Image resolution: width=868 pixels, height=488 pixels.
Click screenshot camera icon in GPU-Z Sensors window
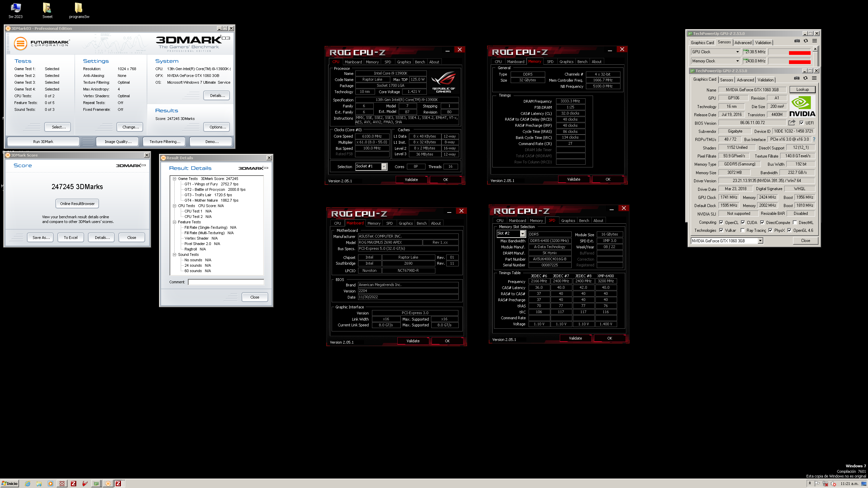pos(797,41)
